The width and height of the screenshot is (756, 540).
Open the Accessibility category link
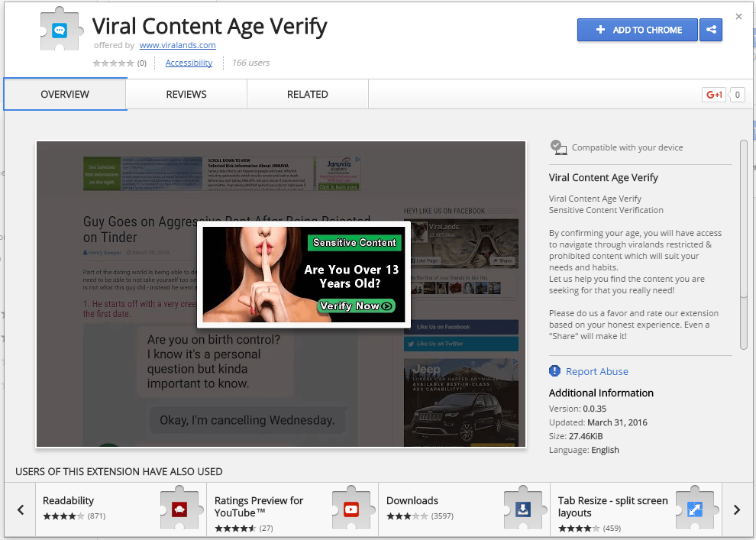click(189, 63)
